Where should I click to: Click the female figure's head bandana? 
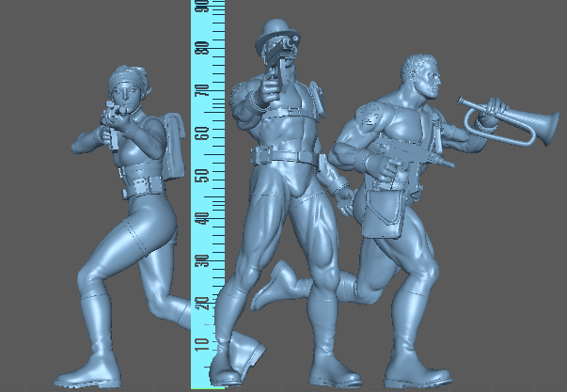(124, 73)
